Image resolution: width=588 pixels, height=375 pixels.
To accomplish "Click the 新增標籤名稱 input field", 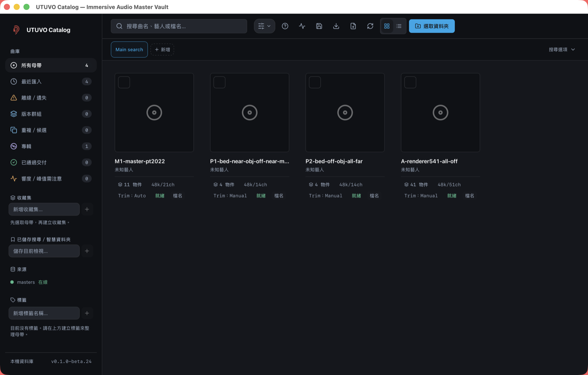I will [44, 313].
